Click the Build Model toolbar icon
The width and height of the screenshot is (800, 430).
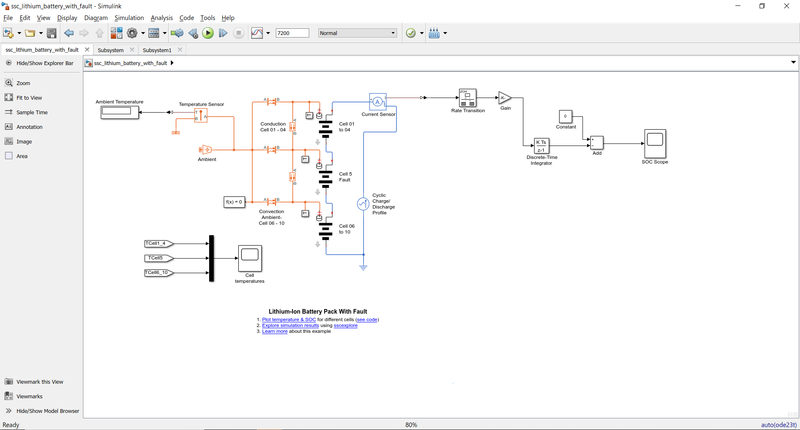point(434,33)
